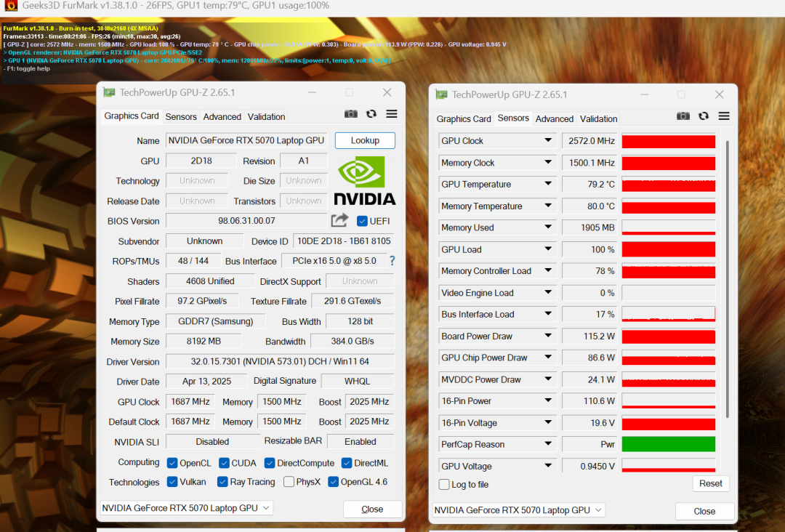This screenshot has width=785, height=532.
Task: Click the Lookup button
Action: (x=365, y=141)
